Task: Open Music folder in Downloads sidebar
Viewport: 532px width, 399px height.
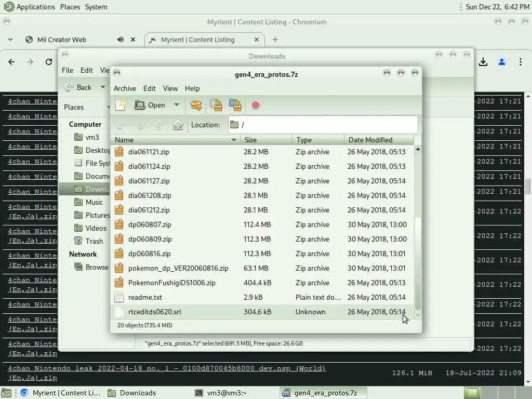Action: pyautogui.click(x=89, y=202)
